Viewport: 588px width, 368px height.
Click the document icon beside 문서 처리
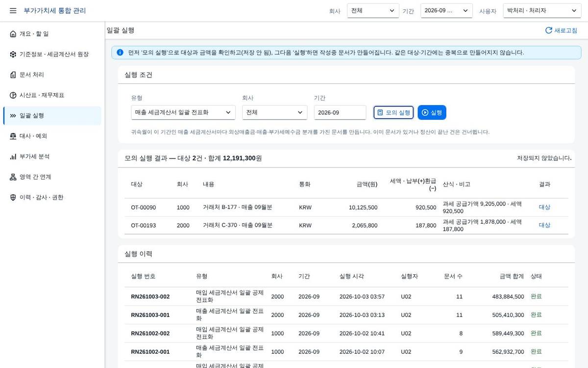point(13,75)
